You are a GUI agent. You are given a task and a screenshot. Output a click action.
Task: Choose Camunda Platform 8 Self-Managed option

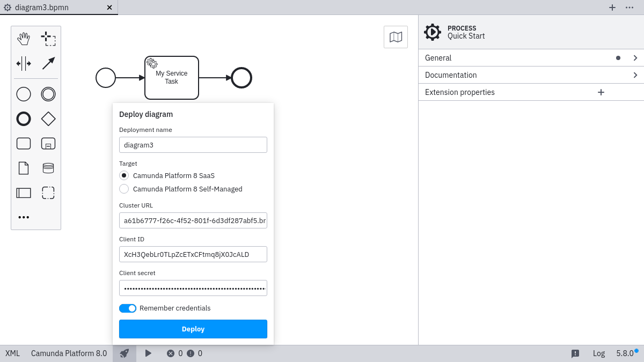tap(124, 189)
